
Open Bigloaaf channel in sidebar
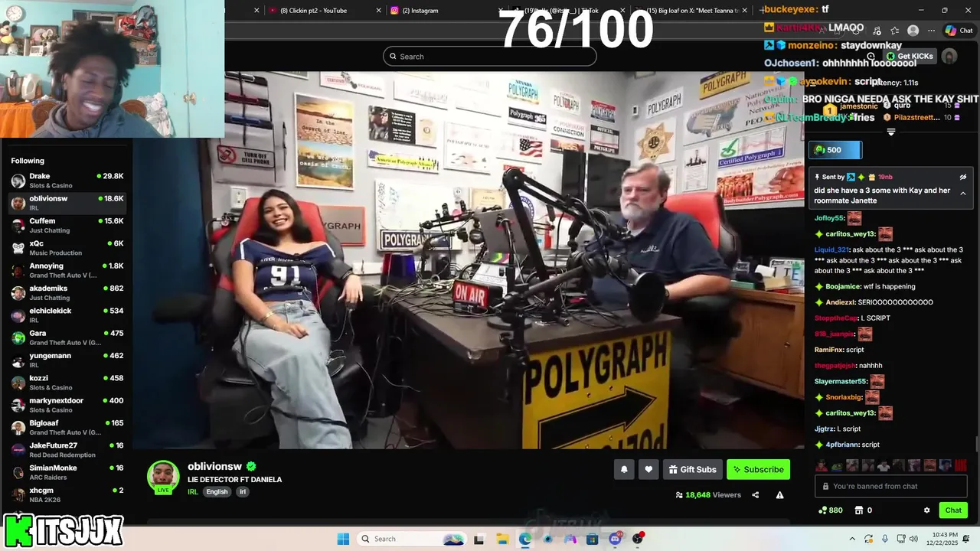67,427
